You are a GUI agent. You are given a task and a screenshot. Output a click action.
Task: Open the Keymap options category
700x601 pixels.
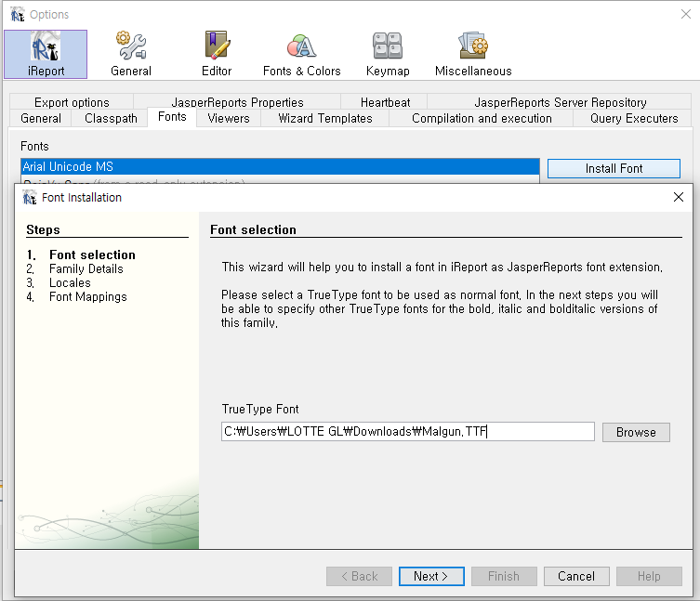388,54
